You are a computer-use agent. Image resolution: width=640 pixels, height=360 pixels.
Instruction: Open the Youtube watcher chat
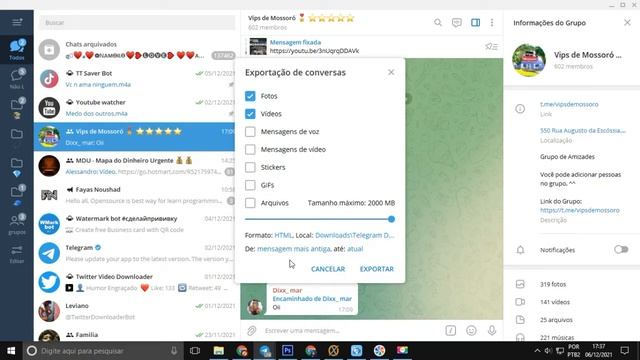[x=135, y=108]
